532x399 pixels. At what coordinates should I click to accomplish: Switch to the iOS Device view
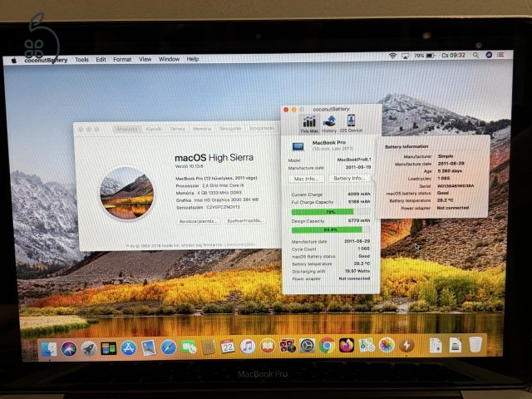click(351, 124)
